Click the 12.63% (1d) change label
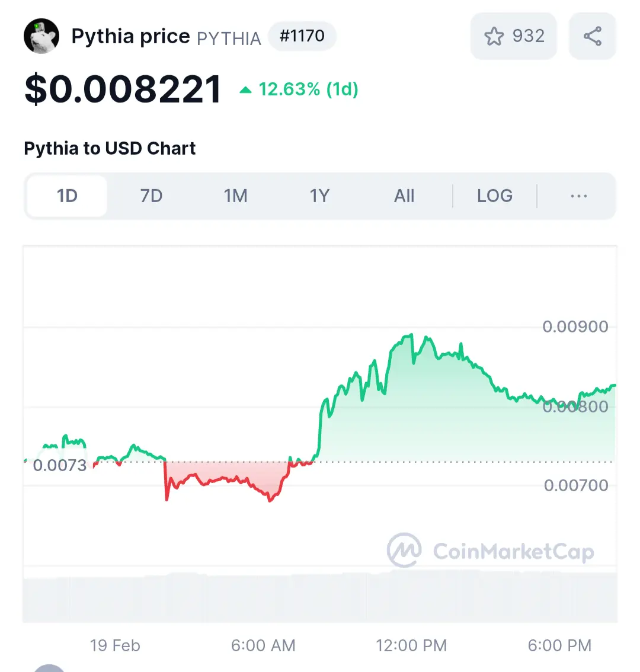Screen dimensions: 640x672 308,89
